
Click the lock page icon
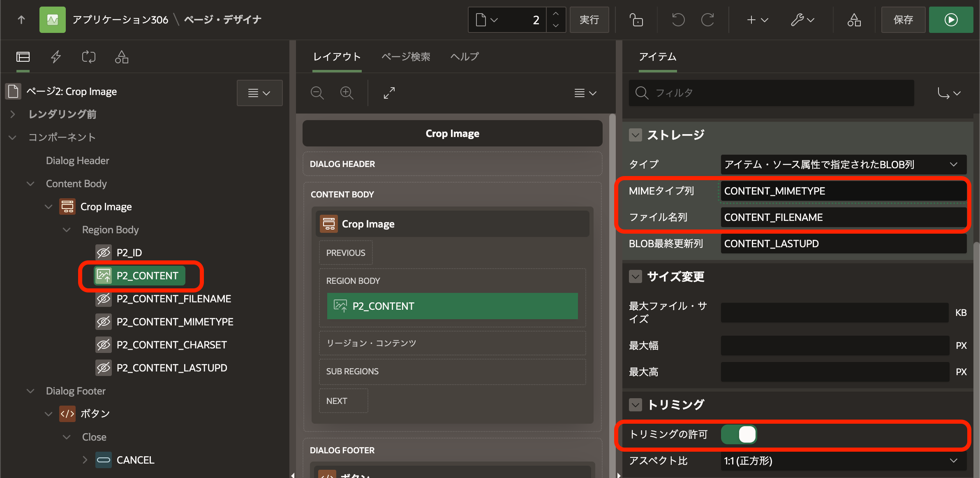point(636,20)
